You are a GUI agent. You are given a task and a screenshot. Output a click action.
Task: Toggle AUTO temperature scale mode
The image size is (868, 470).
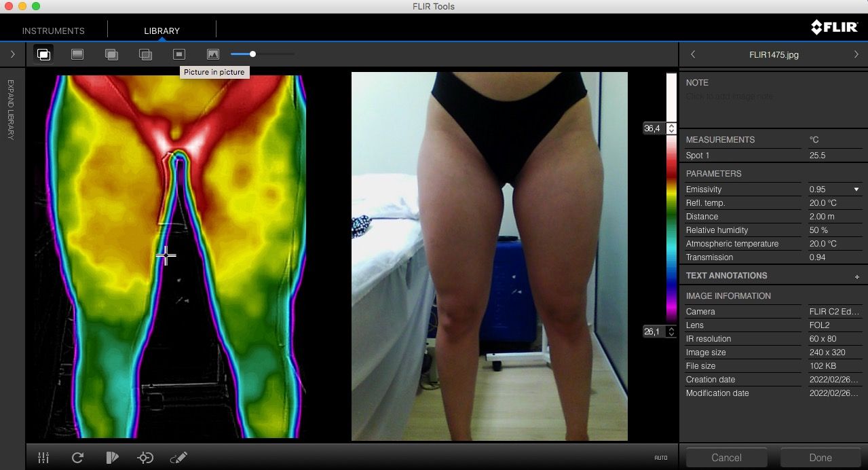pos(660,458)
